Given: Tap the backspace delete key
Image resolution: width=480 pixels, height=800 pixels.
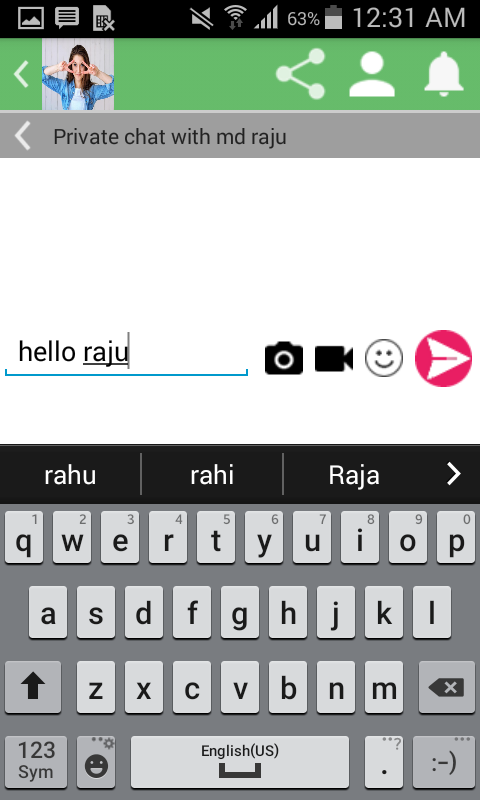Looking at the screenshot, I should [447, 687].
